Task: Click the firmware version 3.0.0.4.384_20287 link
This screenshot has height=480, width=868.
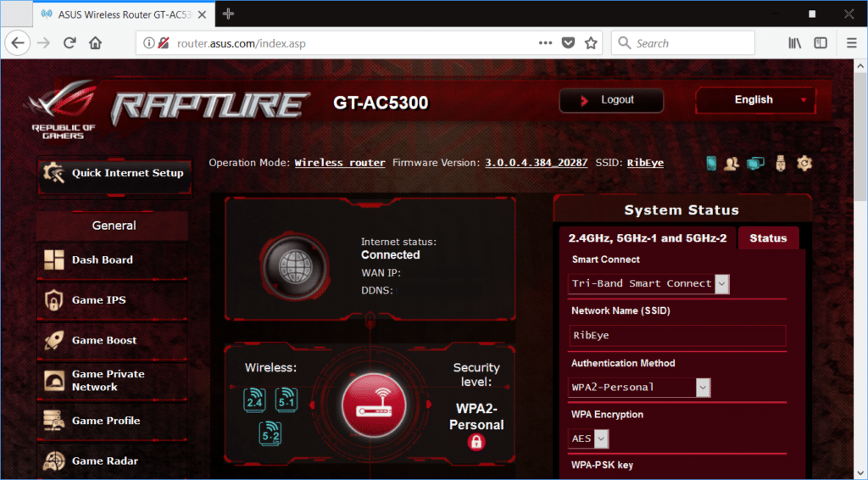Action: coord(537,163)
